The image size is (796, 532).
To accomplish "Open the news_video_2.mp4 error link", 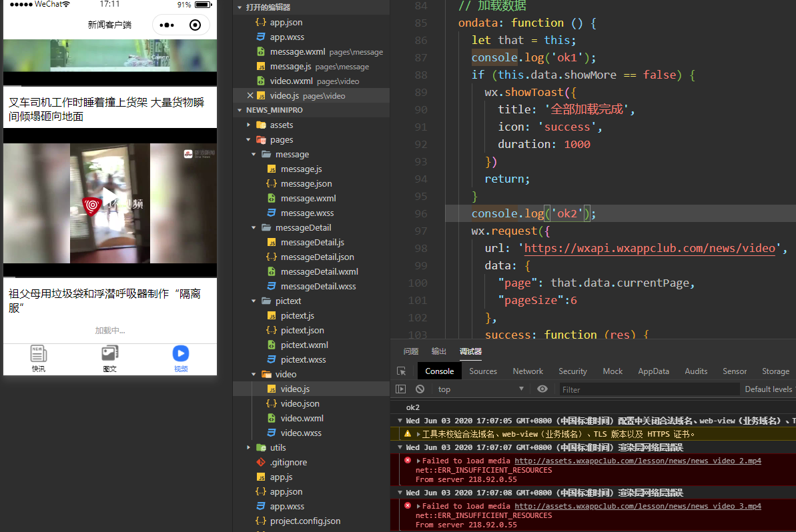I will (x=637, y=461).
